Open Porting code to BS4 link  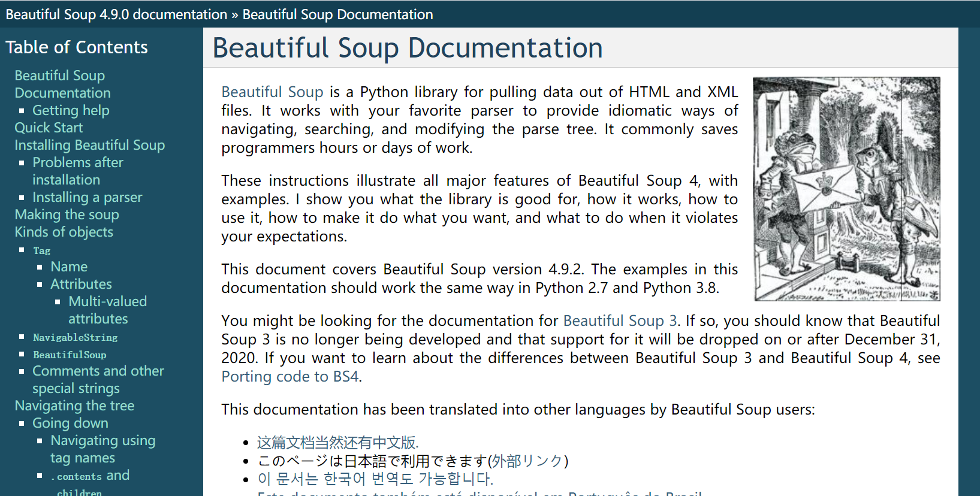coord(290,376)
